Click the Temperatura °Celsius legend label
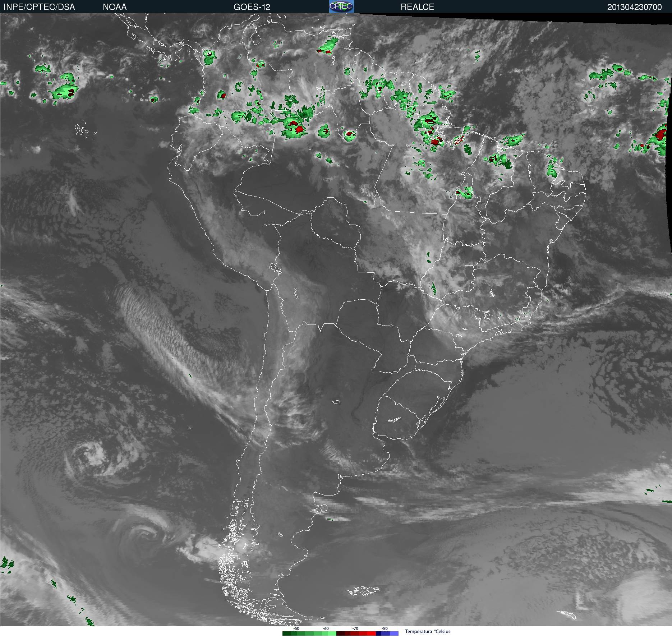The width and height of the screenshot is (672, 636). 428,631
